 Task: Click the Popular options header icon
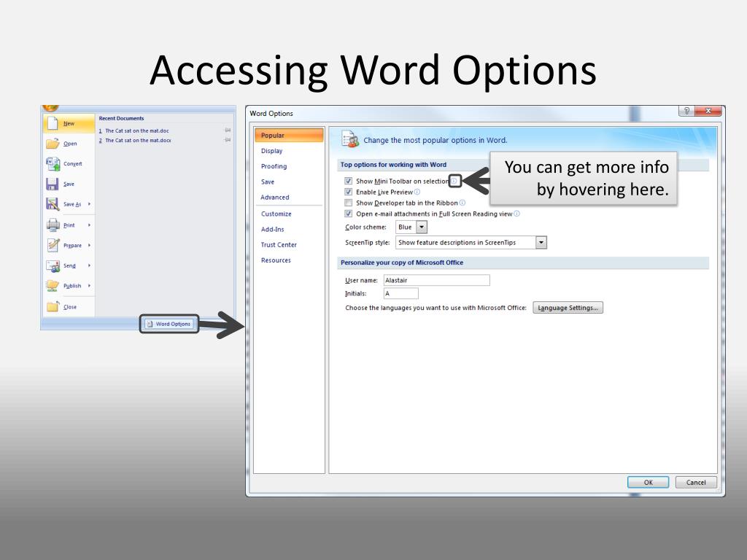click(x=350, y=139)
